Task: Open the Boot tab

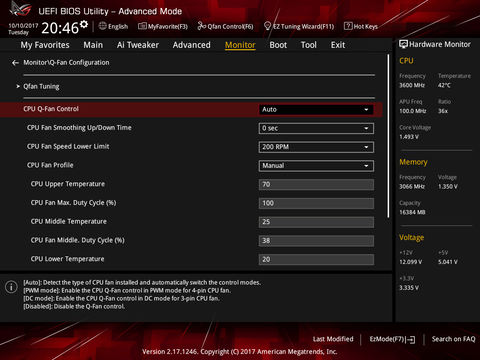Action: pyautogui.click(x=278, y=45)
